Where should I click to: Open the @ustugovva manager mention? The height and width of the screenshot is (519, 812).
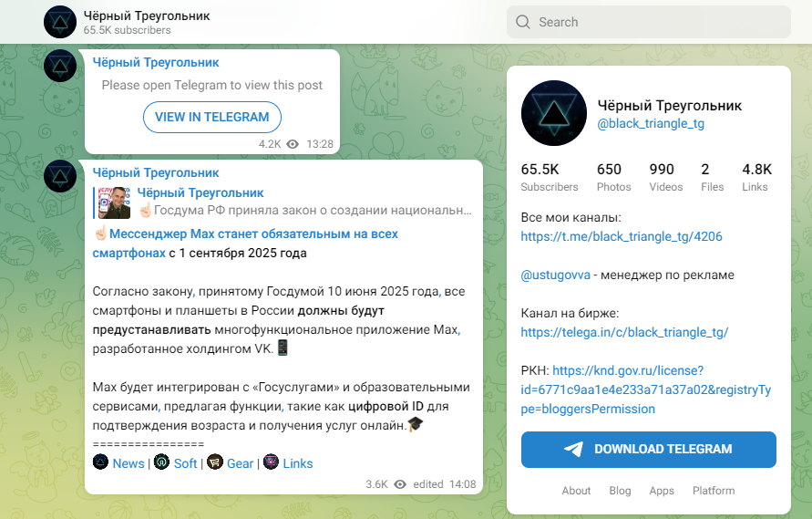pos(556,275)
